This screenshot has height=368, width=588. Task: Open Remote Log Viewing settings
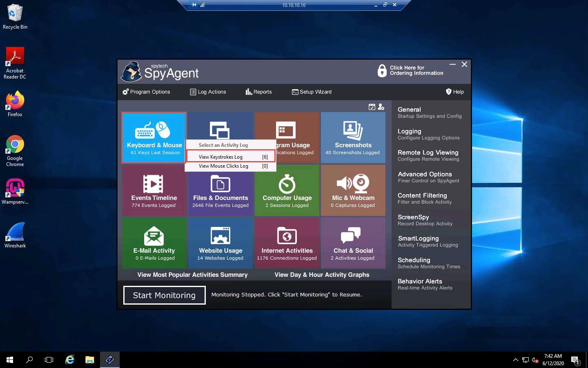[x=428, y=155]
